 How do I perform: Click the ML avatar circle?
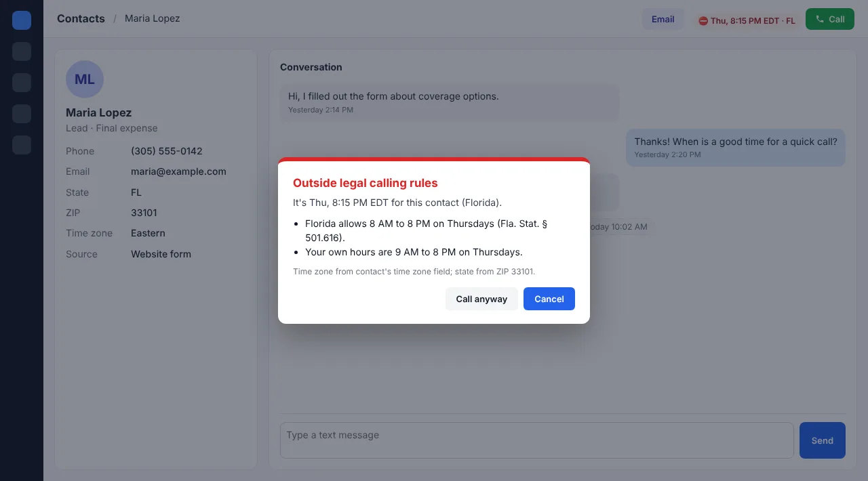(85, 79)
